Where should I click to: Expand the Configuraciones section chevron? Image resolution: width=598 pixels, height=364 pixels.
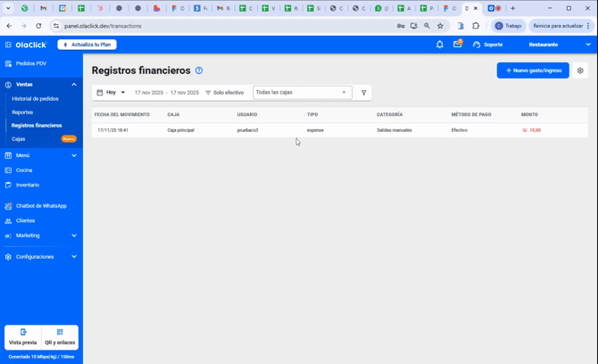pyautogui.click(x=74, y=257)
